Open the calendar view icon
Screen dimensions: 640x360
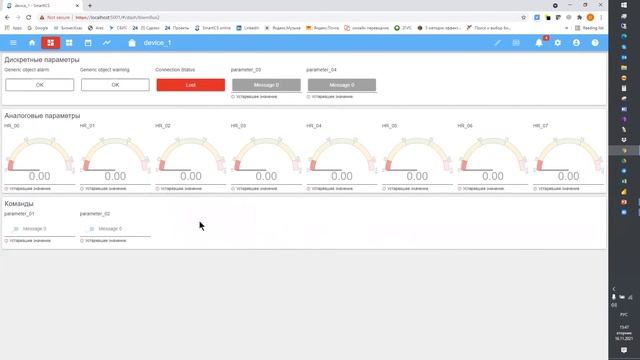pos(88,43)
